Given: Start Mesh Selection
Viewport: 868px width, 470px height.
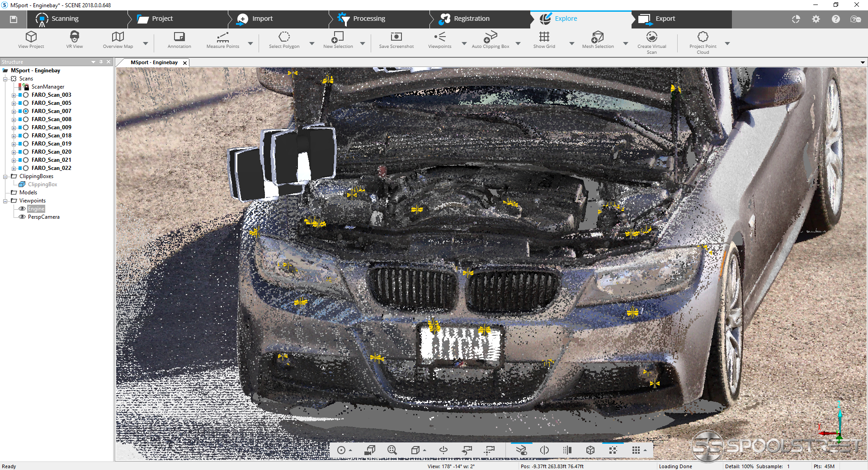Looking at the screenshot, I should (598, 40).
